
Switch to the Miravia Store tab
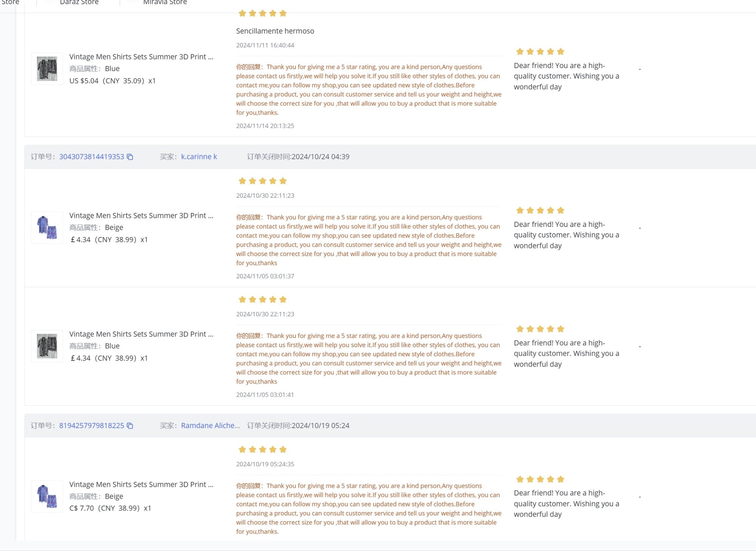pyautogui.click(x=165, y=3)
